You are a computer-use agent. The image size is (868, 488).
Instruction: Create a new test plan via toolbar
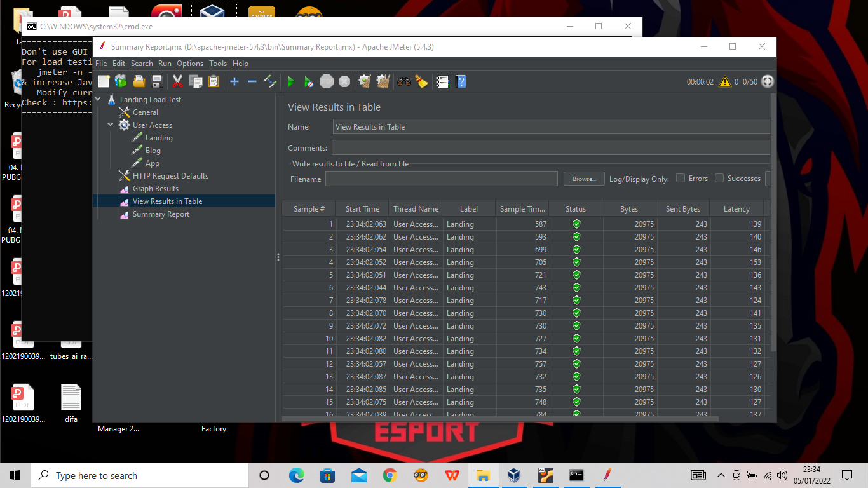(104, 81)
